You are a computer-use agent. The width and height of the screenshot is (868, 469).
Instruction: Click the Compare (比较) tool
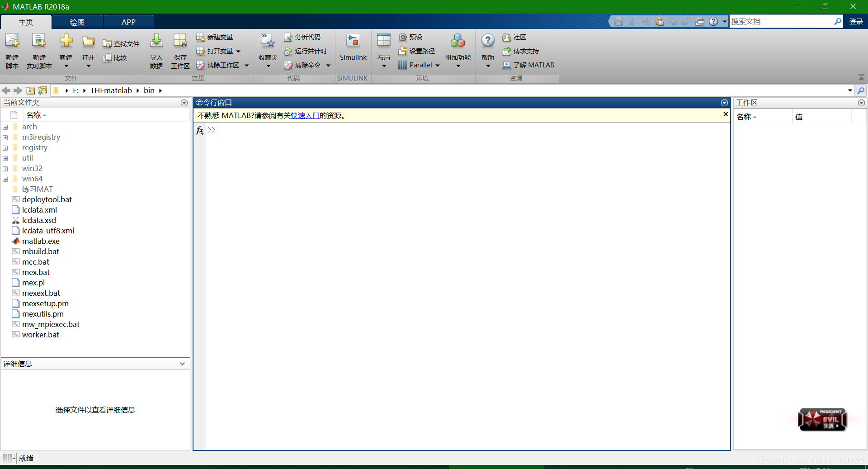(x=115, y=58)
